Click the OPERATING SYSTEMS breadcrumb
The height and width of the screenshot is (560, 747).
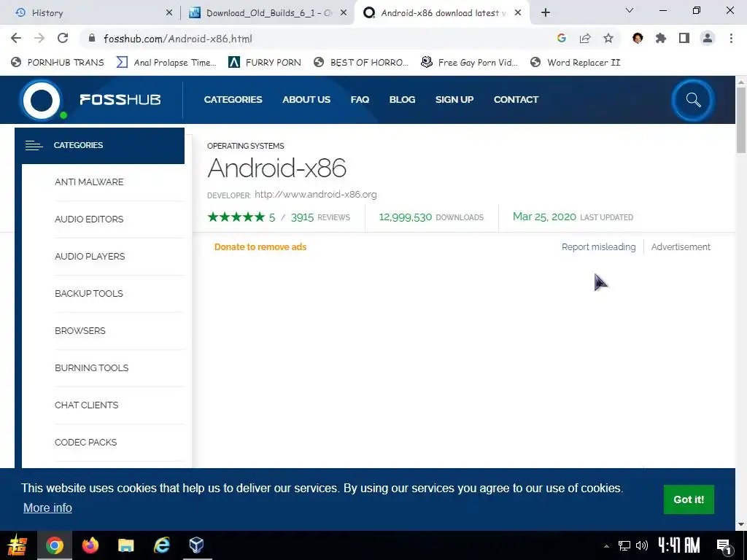[245, 146]
